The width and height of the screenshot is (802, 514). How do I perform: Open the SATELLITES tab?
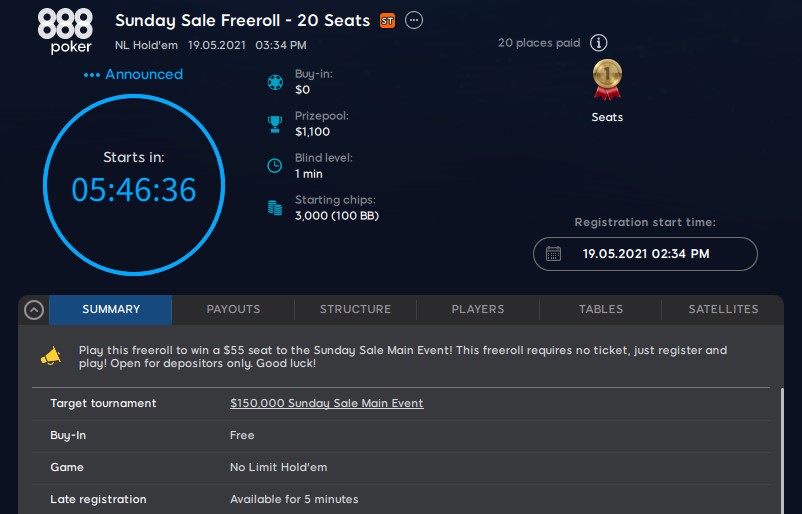coord(723,310)
